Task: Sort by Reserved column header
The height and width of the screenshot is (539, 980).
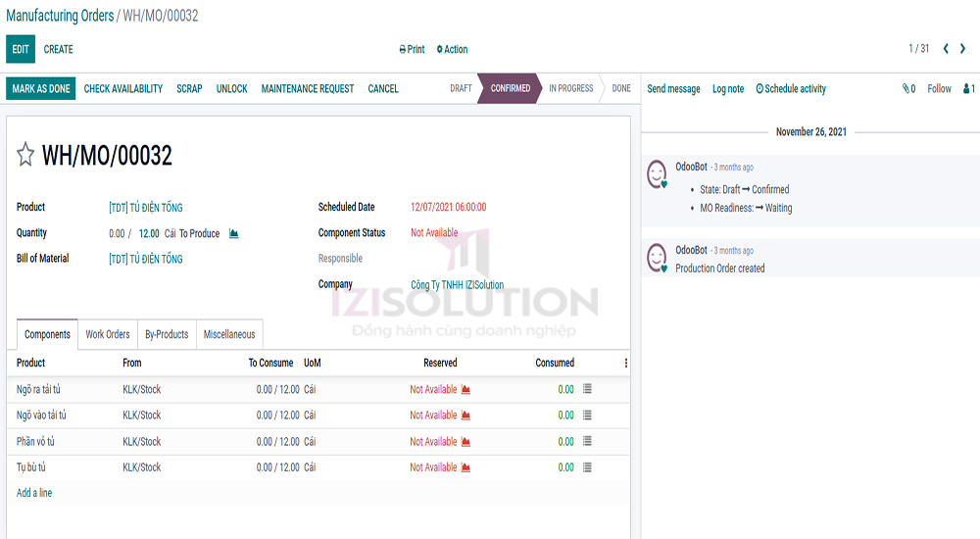Action: 440,363
